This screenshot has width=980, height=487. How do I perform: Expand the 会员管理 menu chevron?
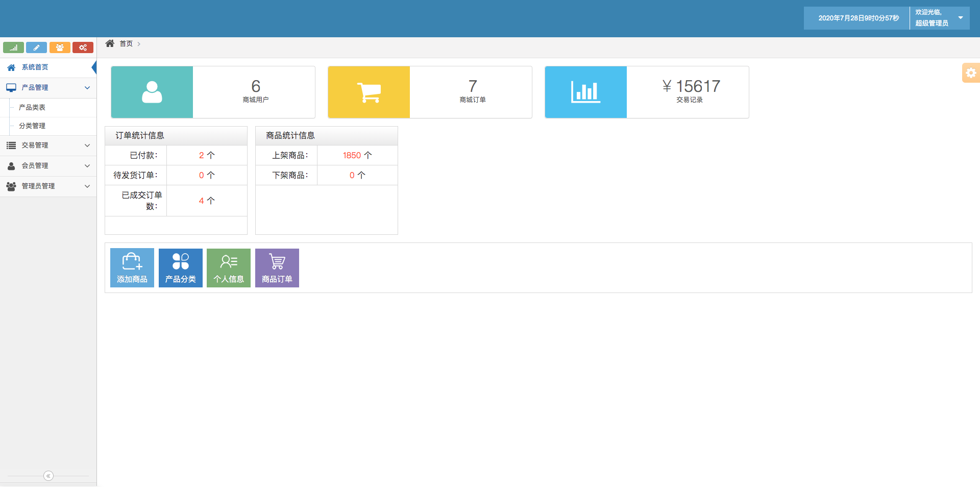point(87,166)
